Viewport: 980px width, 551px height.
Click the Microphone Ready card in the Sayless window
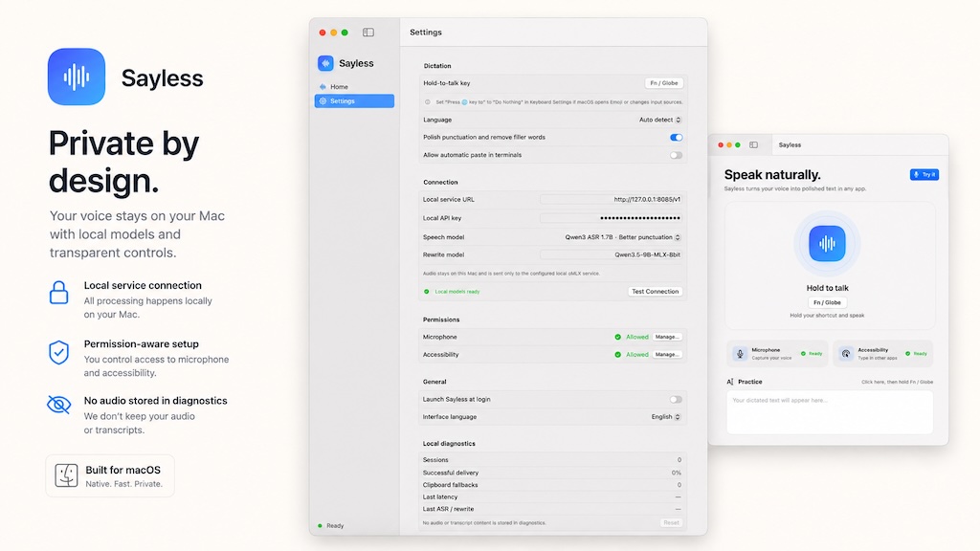coord(777,354)
